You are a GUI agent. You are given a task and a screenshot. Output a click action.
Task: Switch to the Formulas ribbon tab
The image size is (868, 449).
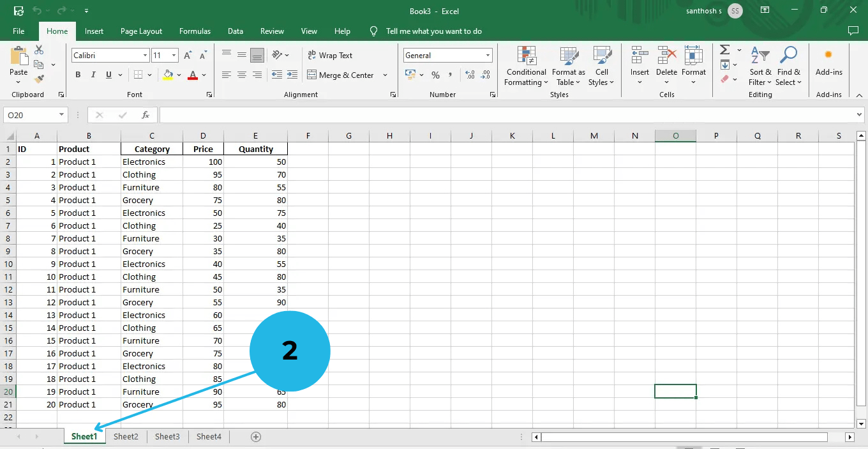195,31
